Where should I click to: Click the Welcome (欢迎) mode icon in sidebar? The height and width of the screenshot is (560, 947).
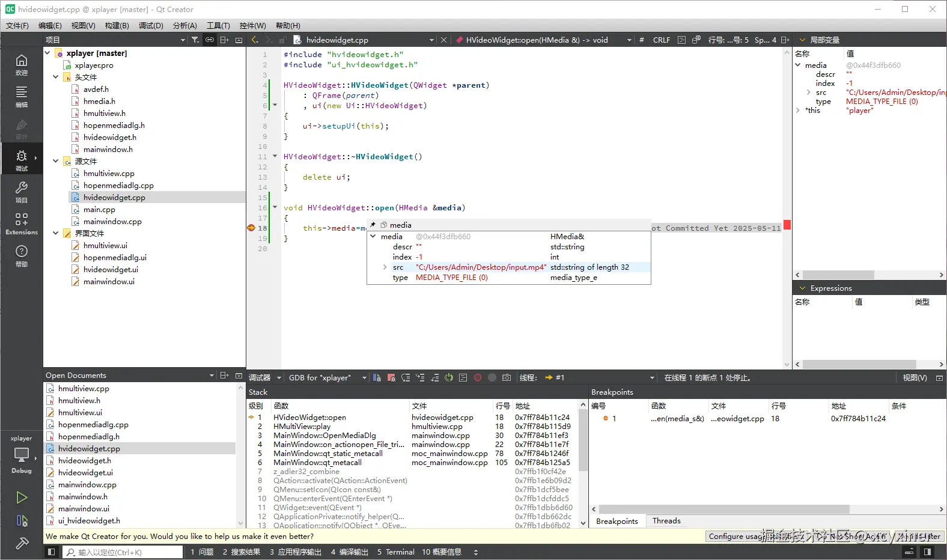(x=21, y=64)
